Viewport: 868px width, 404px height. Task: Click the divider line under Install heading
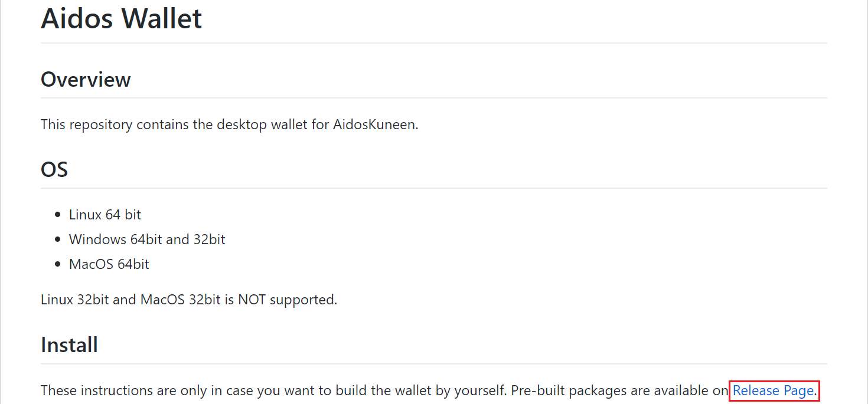tap(434, 364)
